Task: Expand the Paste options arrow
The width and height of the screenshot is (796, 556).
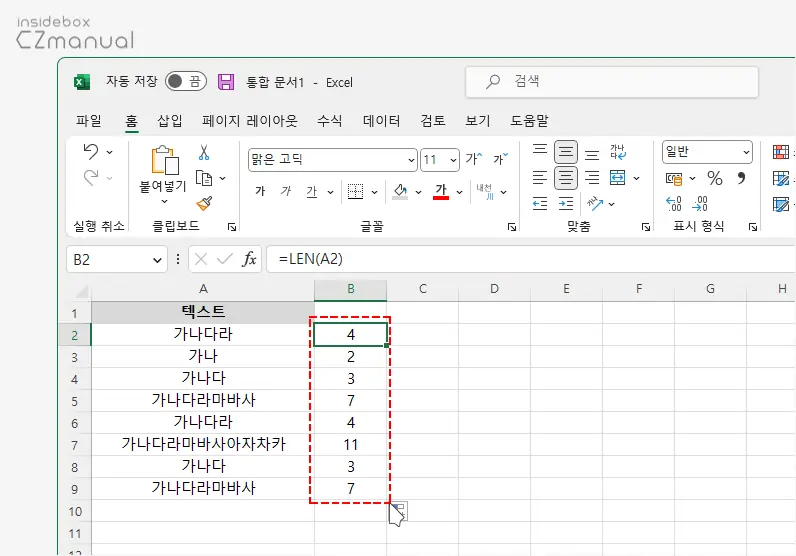Action: [x=164, y=202]
